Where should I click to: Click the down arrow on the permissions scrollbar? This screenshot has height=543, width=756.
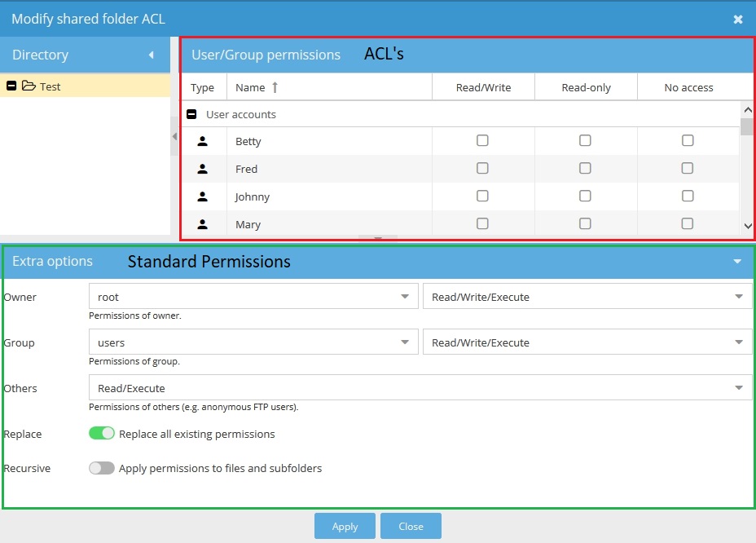747,227
